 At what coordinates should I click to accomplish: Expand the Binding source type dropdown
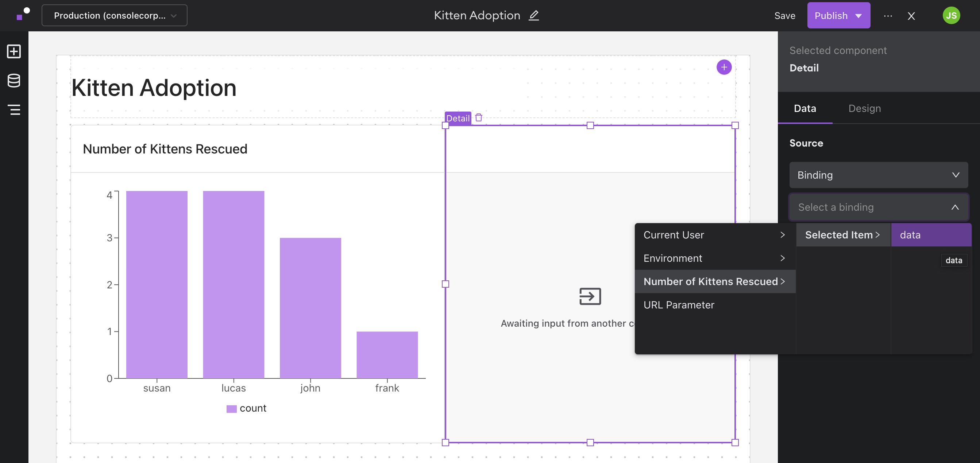[x=878, y=175]
